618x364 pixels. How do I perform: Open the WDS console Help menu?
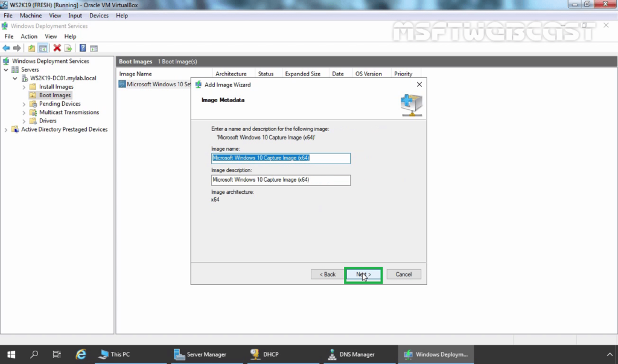(70, 36)
